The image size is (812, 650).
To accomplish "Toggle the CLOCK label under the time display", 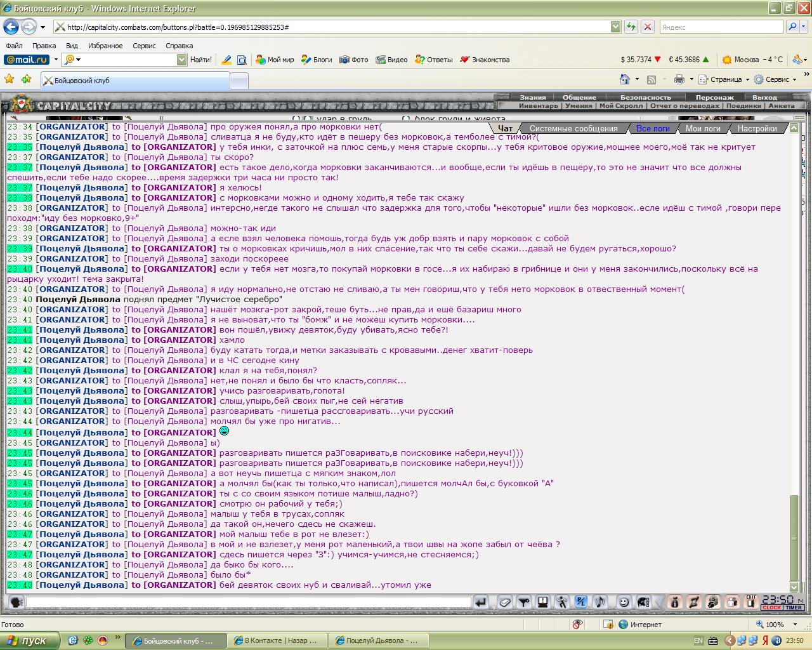I will click(772, 607).
